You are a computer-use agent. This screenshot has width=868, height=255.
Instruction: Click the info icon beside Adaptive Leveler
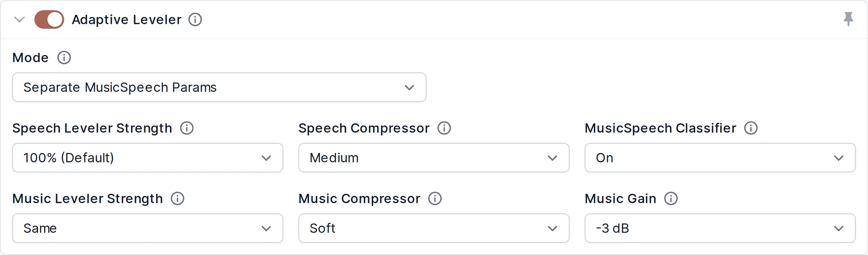point(195,20)
